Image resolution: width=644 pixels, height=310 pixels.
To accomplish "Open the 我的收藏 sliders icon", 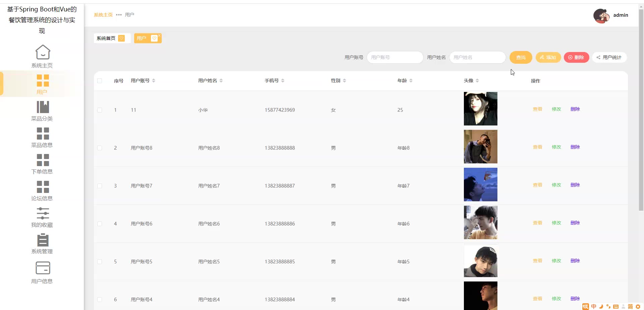I will click(43, 213).
